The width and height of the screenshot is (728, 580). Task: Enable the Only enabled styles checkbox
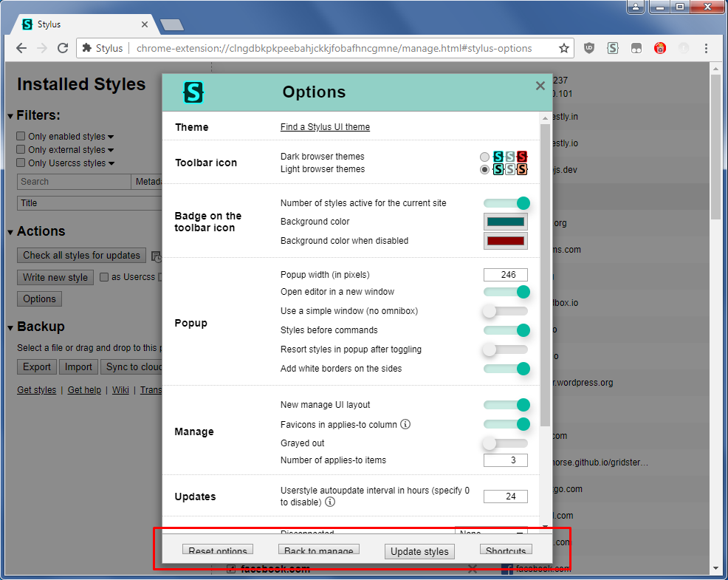click(x=21, y=136)
